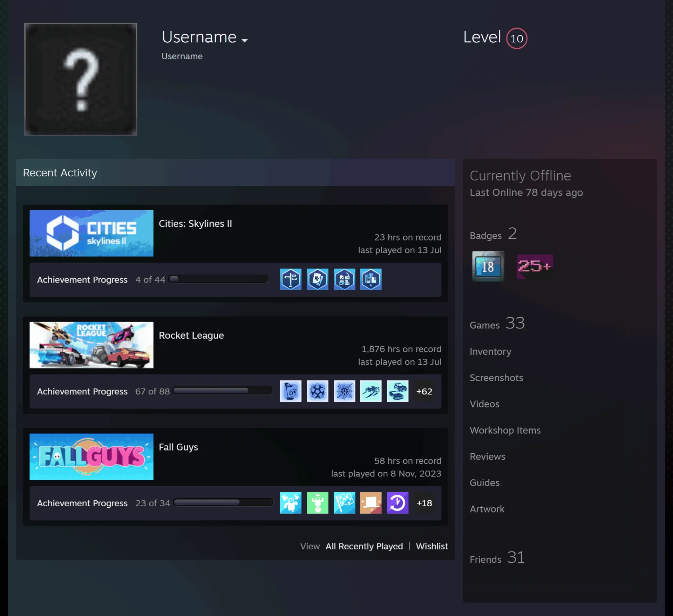Expand the Username dropdown arrow
Image resolution: width=673 pixels, height=616 pixels.
click(245, 40)
